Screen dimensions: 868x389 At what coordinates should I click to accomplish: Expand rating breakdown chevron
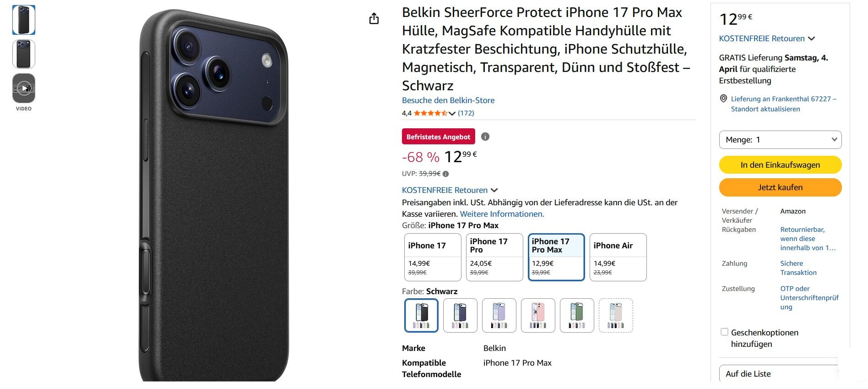[x=452, y=114]
